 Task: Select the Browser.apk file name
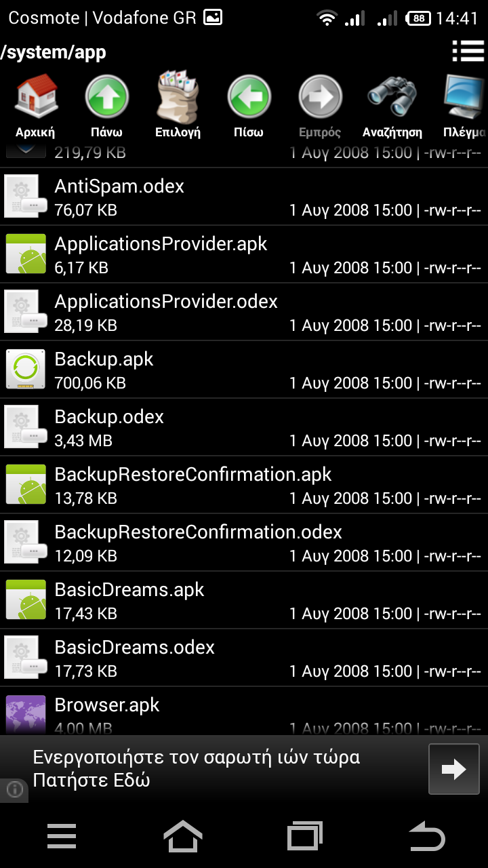[107, 705]
